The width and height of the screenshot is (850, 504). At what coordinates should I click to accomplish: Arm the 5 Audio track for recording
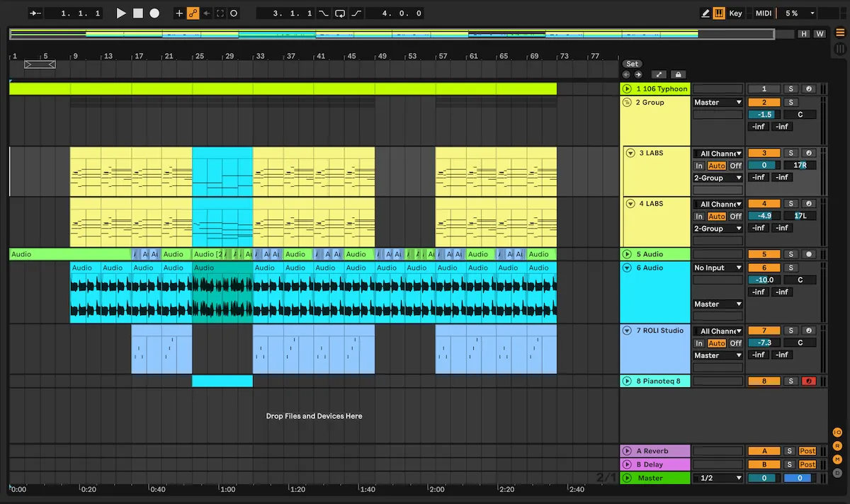[808, 255]
